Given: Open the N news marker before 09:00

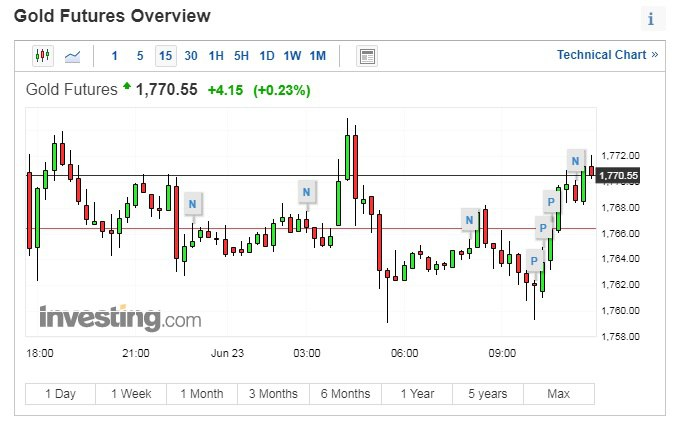Looking at the screenshot, I should coord(469,220).
